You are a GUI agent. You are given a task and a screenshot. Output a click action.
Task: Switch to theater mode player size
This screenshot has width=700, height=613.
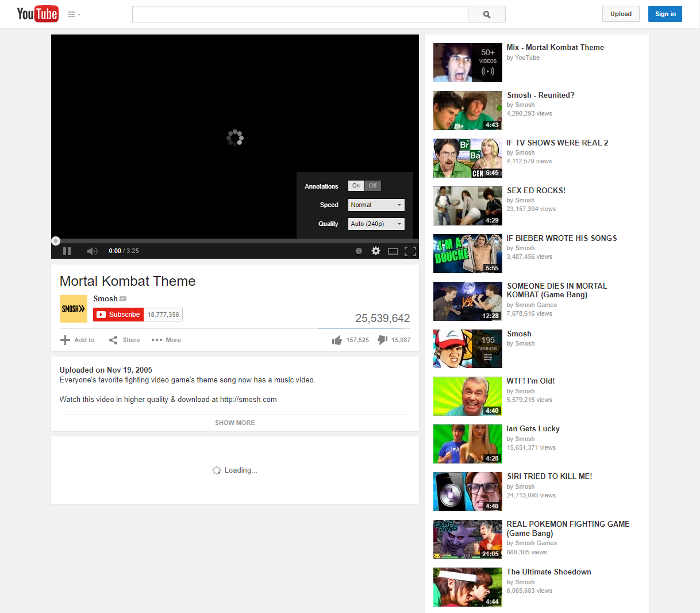pyautogui.click(x=393, y=251)
